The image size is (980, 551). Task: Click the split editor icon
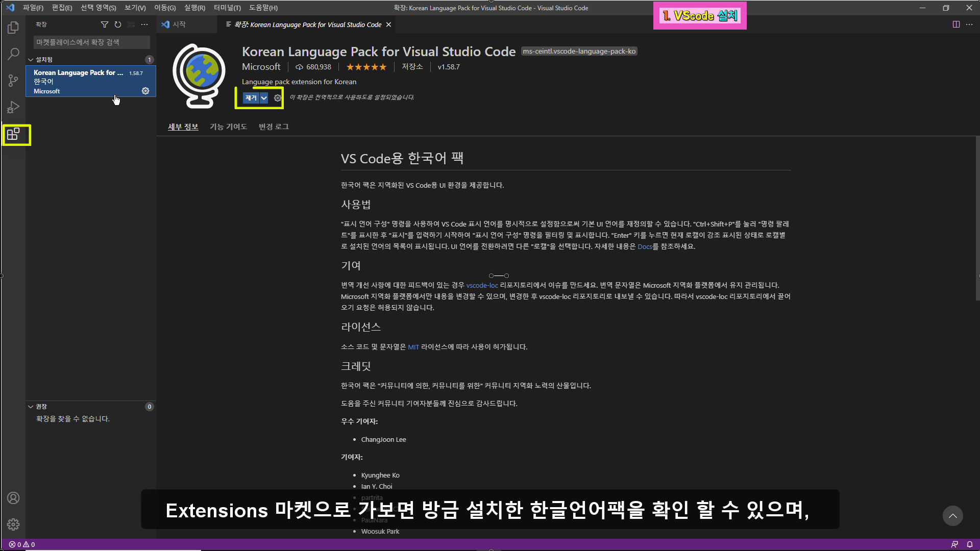pos(956,24)
